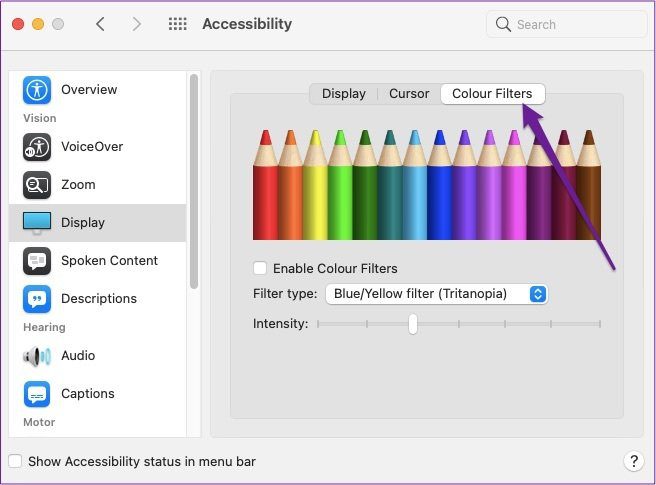Open the Audio speaker icon

pyautogui.click(x=37, y=356)
